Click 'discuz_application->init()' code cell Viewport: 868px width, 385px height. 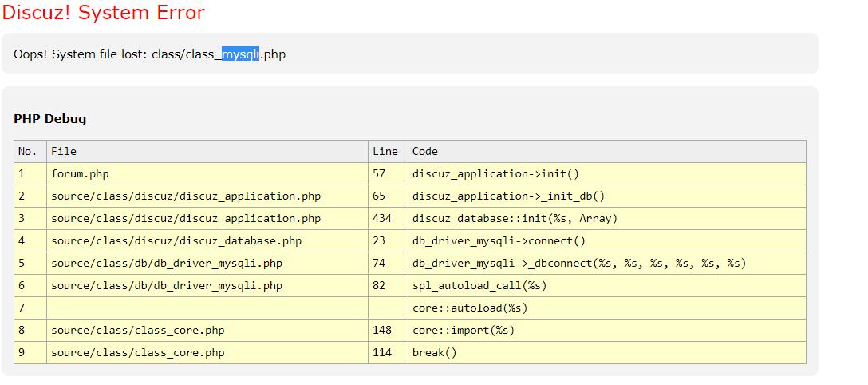[x=607, y=174]
